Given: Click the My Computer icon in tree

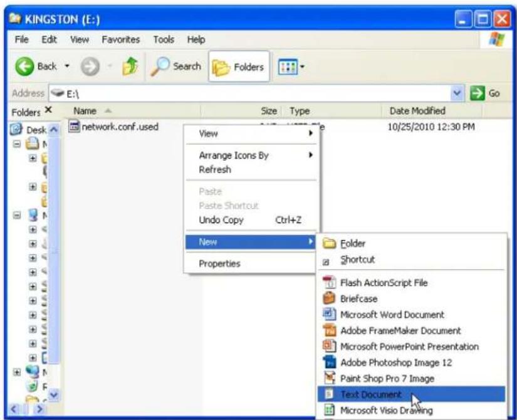Looking at the screenshot, I should (33, 215).
